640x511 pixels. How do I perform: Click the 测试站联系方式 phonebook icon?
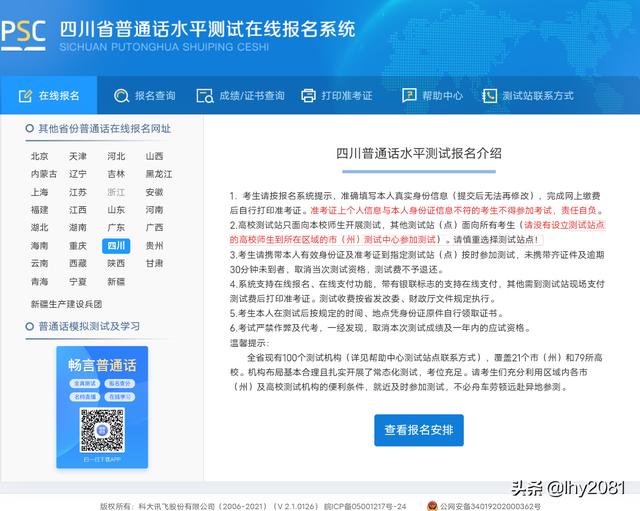click(489, 96)
